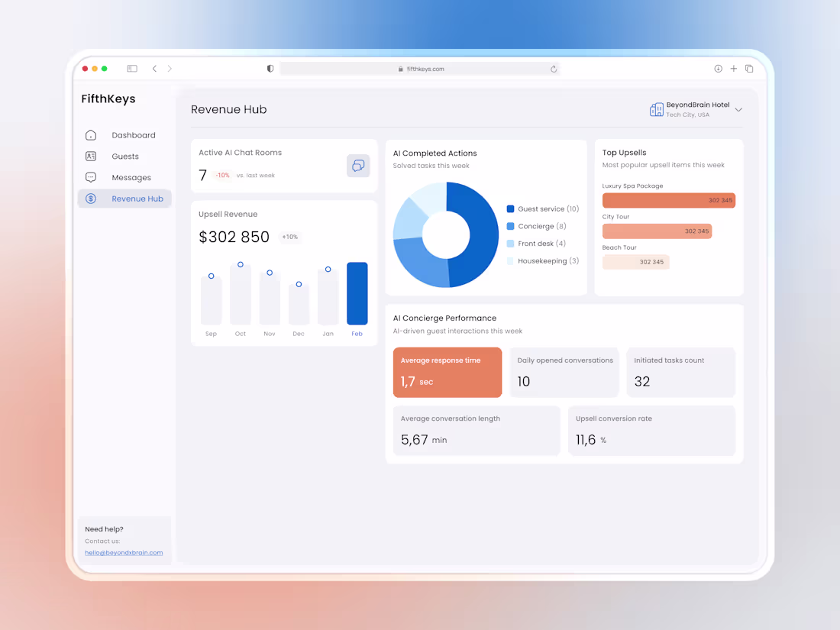Expand the BeyondBrain Hotel chevron dropdown
Viewport: 840px width, 630px height.
[738, 109]
